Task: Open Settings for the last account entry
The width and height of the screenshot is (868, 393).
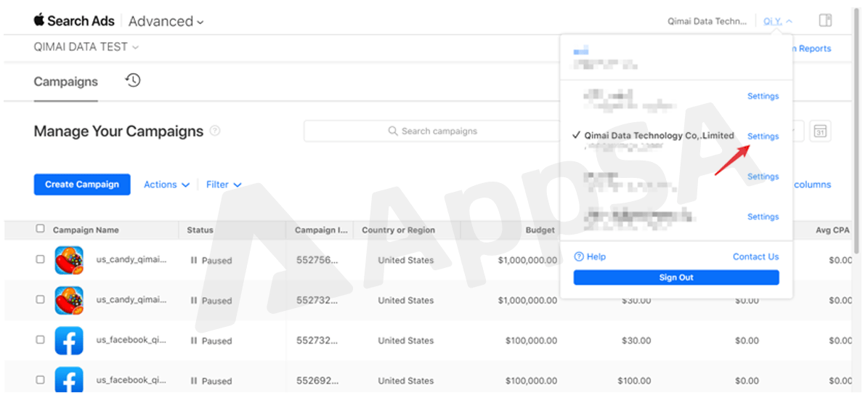Action: click(x=763, y=217)
